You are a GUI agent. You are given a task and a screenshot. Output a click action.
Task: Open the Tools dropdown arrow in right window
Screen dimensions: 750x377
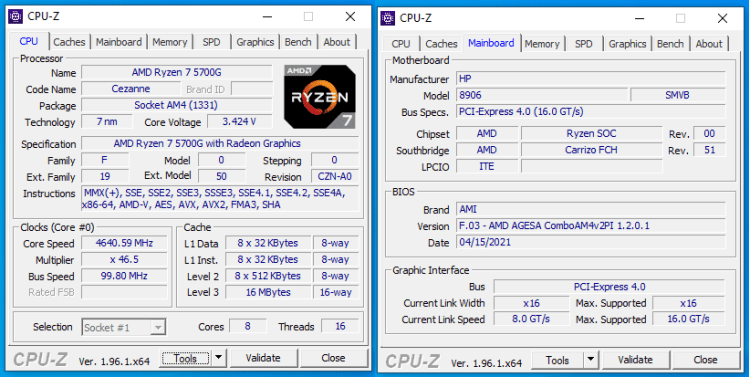591,359
